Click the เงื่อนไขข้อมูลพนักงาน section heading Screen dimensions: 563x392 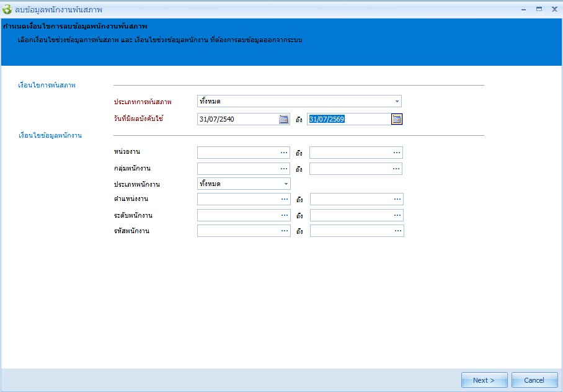[50, 135]
